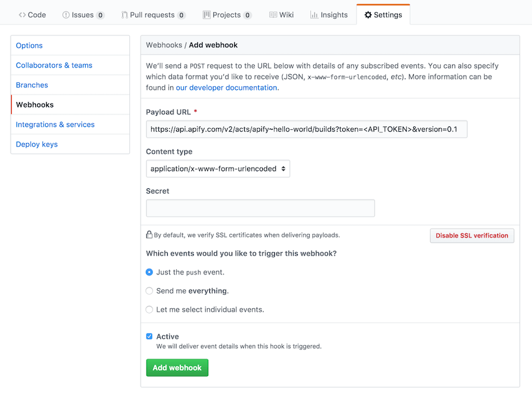Click the Pull requests icon
Screen dimensions: 532x395
click(x=124, y=15)
